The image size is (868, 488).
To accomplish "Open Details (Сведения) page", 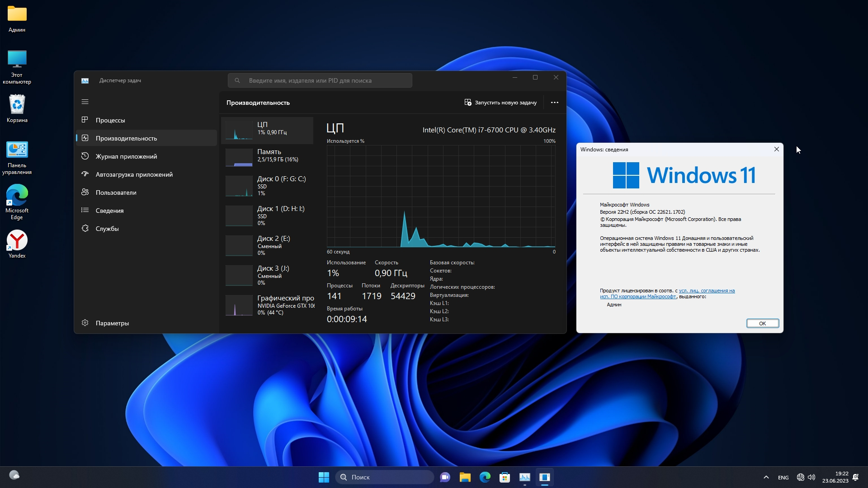I will [109, 211].
